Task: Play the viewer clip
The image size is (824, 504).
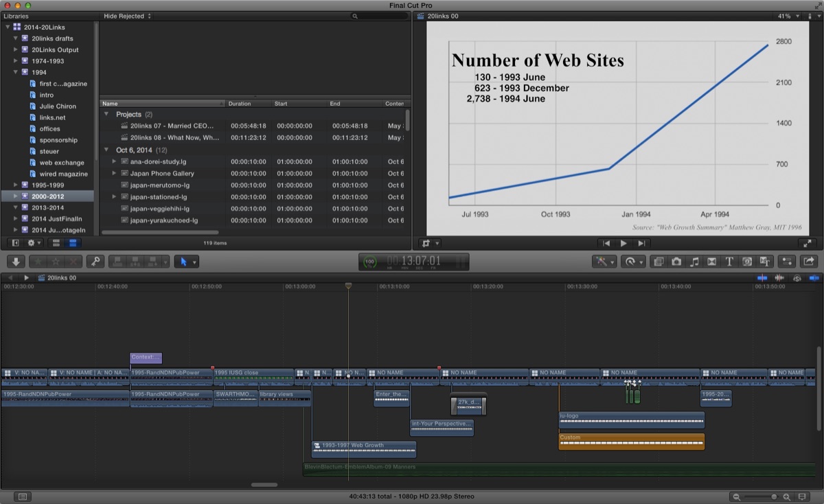Action: click(x=623, y=243)
